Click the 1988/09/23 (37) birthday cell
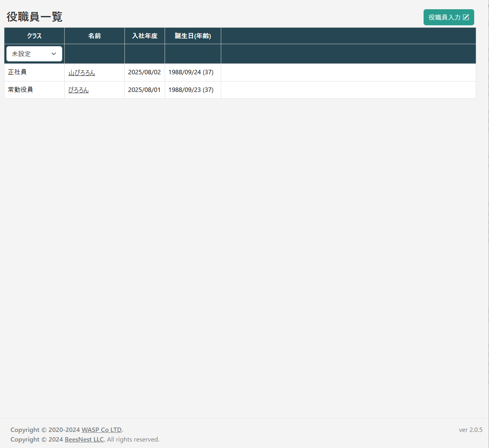Screen dimensions: 489x448 [191, 90]
